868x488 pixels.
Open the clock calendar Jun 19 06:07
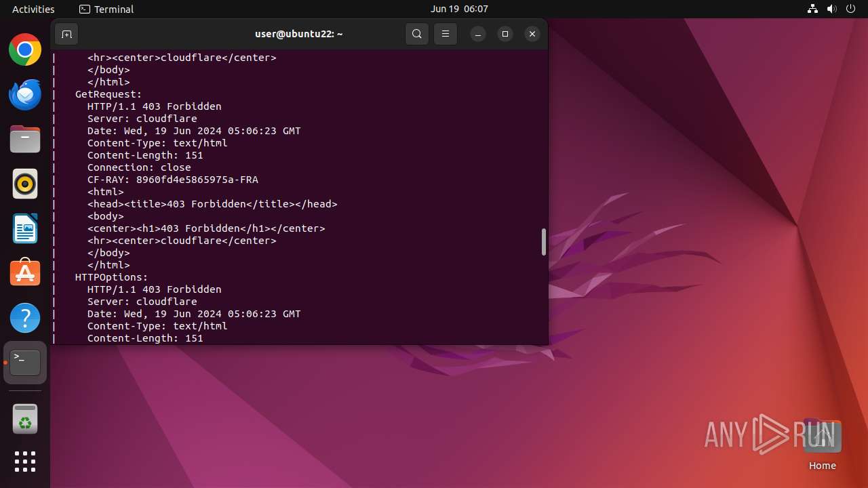click(x=459, y=9)
